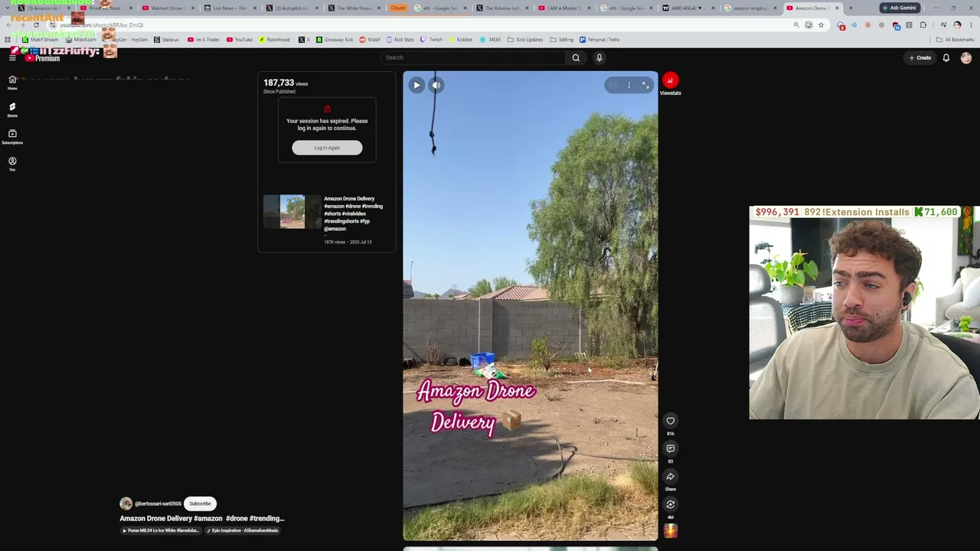Viewport: 980px width, 551px height.
Task: Open the Kick Stats bookmark
Action: pyautogui.click(x=400, y=40)
